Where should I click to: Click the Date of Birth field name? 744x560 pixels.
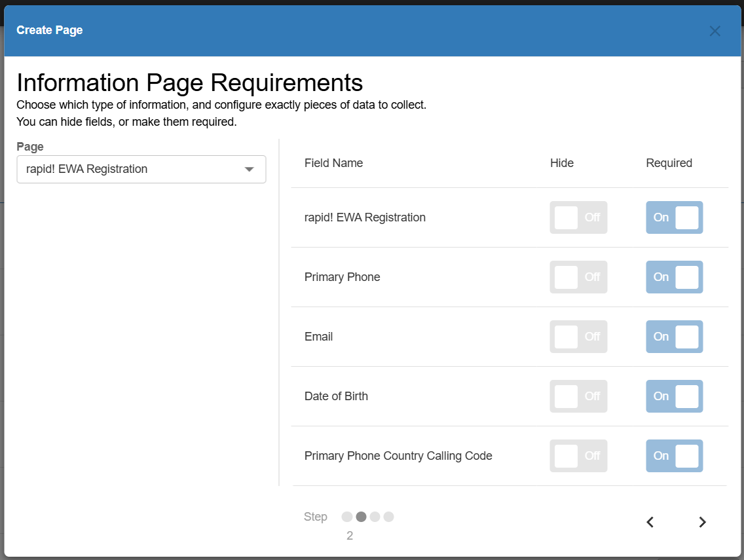click(x=336, y=396)
